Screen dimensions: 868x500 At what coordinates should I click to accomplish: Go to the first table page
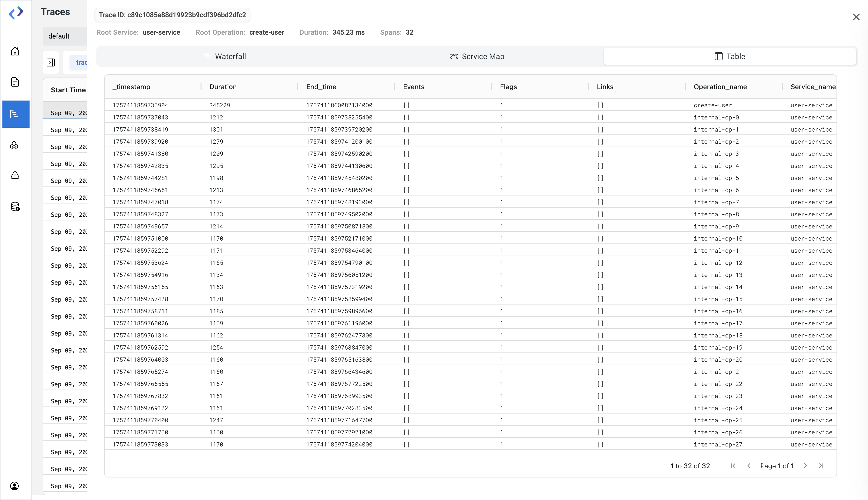coord(733,466)
